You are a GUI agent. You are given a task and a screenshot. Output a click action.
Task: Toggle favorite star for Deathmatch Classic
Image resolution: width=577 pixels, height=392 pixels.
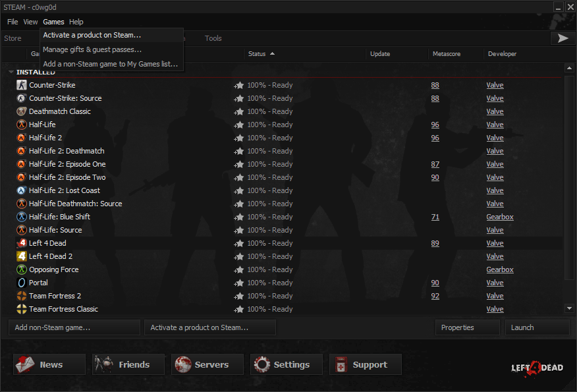(239, 111)
